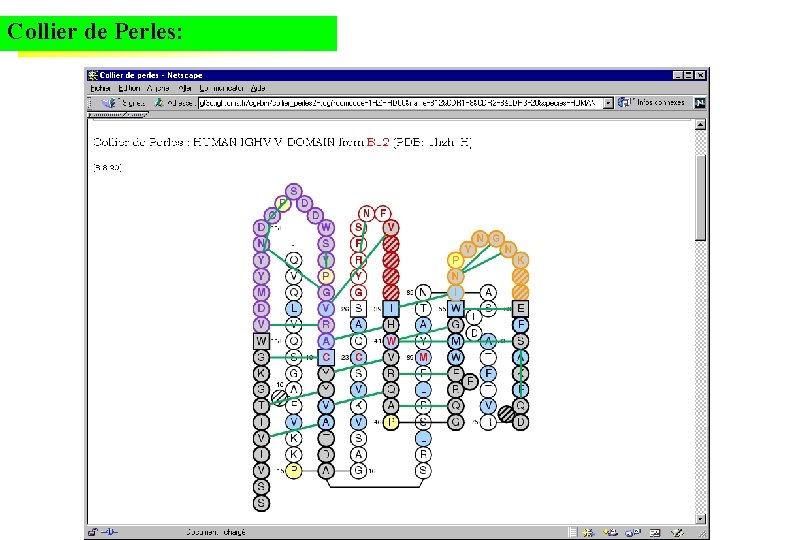Expand the first collapsed toolbar tab

107,115
